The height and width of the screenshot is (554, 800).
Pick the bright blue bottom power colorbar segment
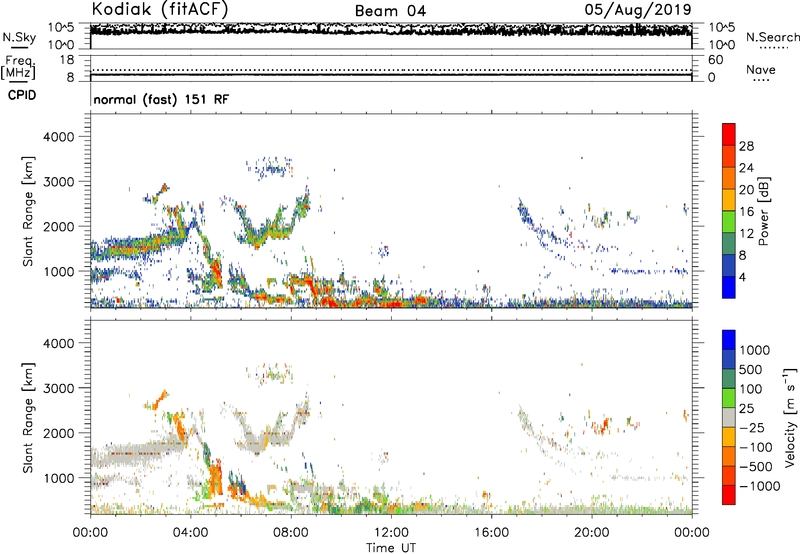[729, 287]
